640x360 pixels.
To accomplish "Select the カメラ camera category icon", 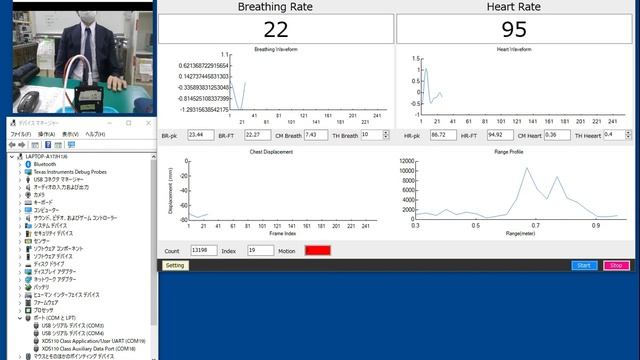I will tap(28, 195).
